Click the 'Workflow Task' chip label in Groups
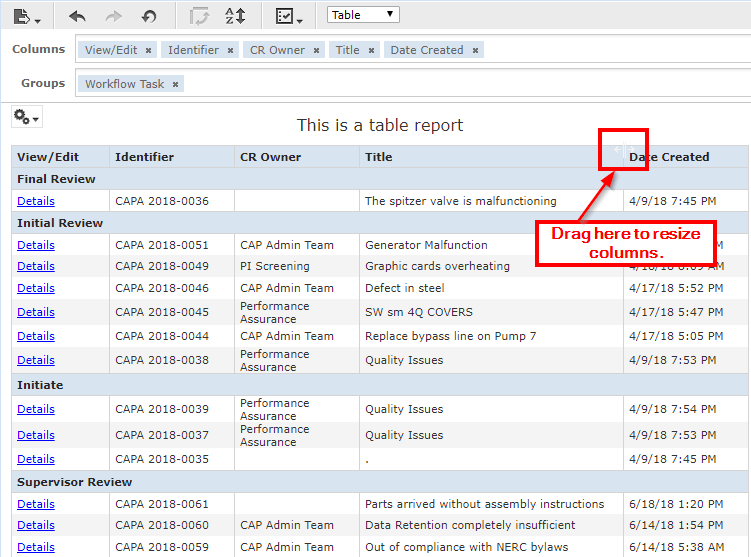Image resolution: width=751 pixels, height=557 pixels. tap(125, 84)
